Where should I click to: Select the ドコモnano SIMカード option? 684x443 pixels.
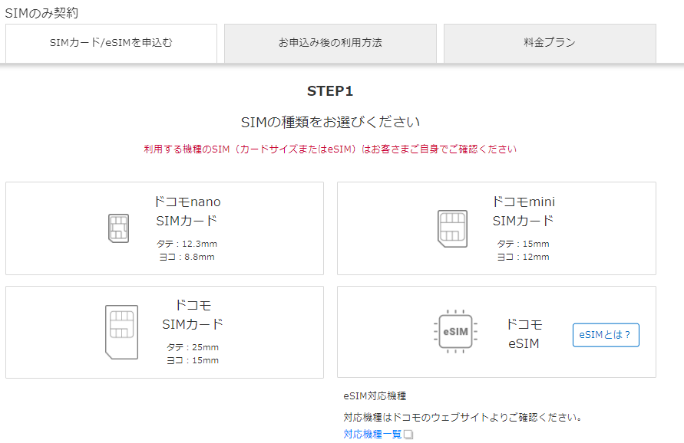(x=164, y=228)
